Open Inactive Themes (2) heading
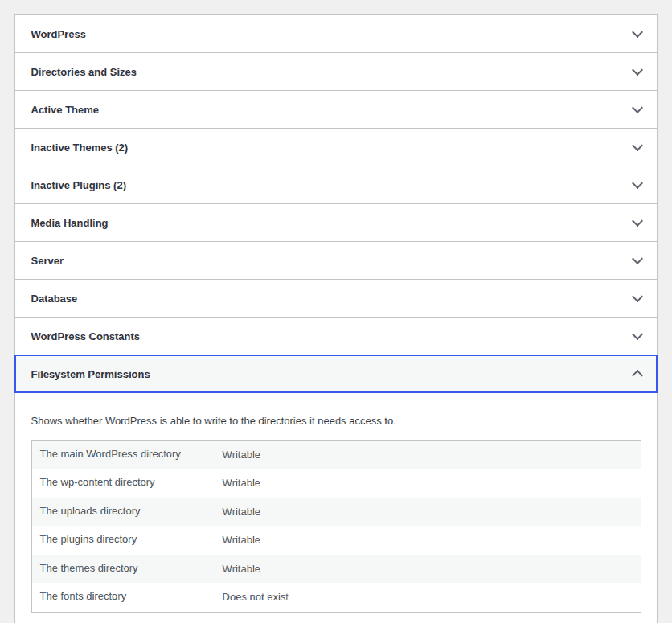 [x=80, y=148]
